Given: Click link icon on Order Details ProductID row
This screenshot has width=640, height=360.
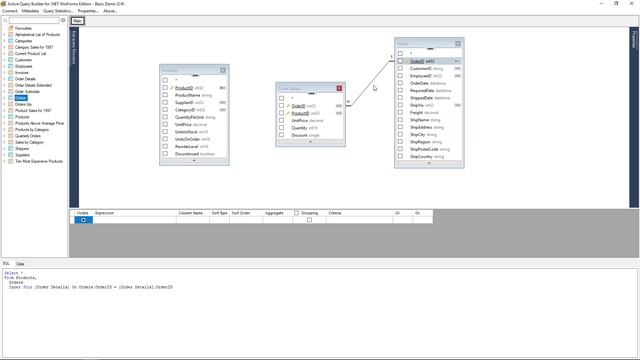Looking at the screenshot, I should [339, 113].
